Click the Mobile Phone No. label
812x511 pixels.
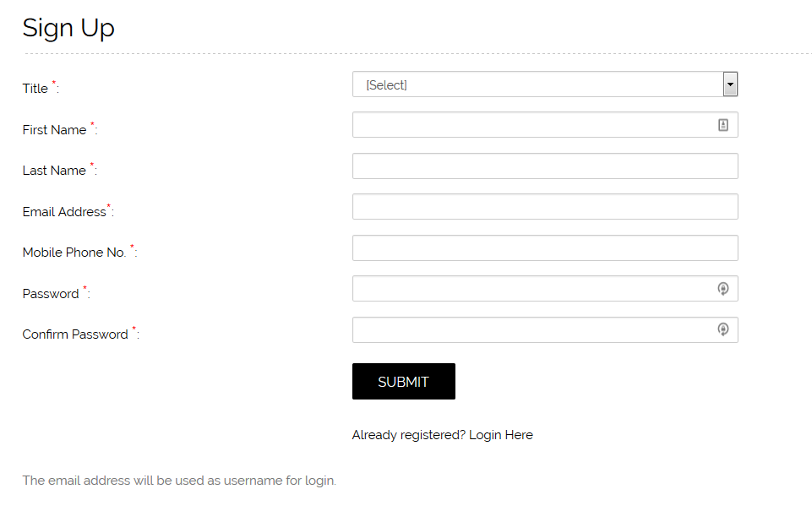coord(74,253)
